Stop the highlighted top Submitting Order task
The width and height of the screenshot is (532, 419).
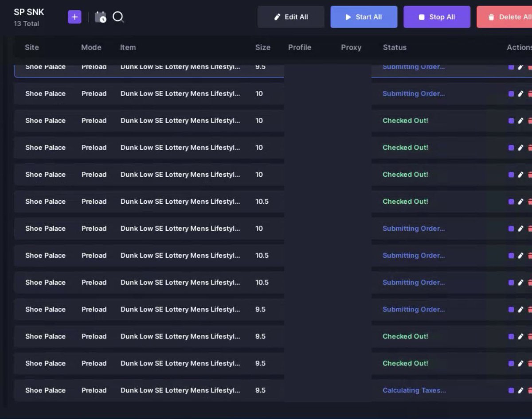511,67
